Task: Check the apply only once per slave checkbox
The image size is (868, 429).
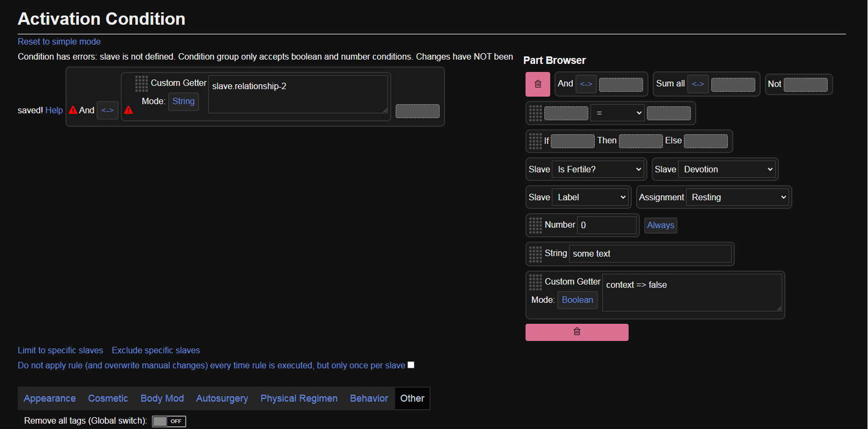Action: pos(411,365)
